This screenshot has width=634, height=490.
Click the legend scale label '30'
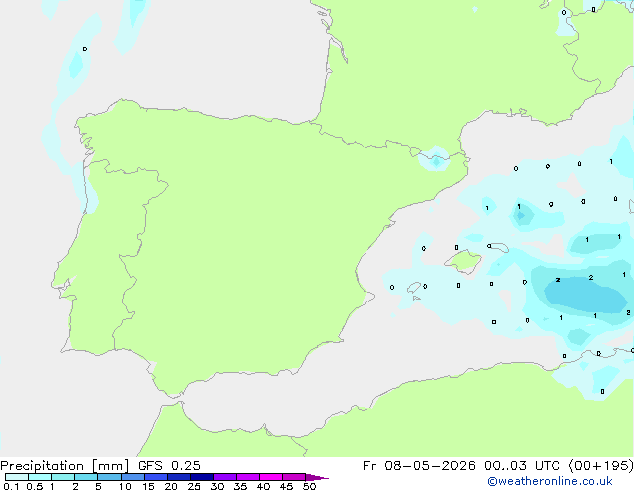[217, 486]
